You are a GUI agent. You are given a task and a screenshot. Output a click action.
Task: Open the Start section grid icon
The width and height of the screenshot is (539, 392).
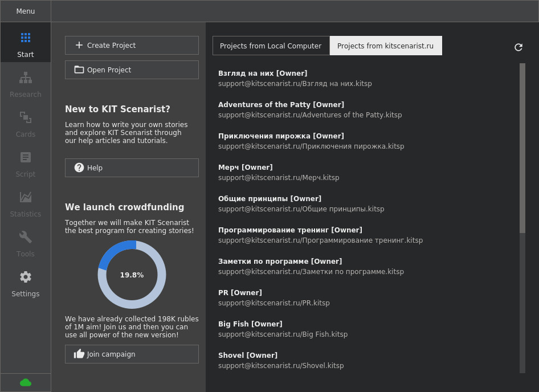pyautogui.click(x=26, y=38)
